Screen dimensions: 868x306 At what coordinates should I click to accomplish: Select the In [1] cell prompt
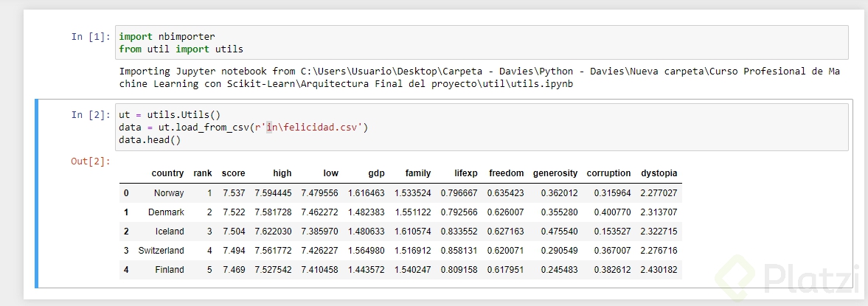(91, 36)
